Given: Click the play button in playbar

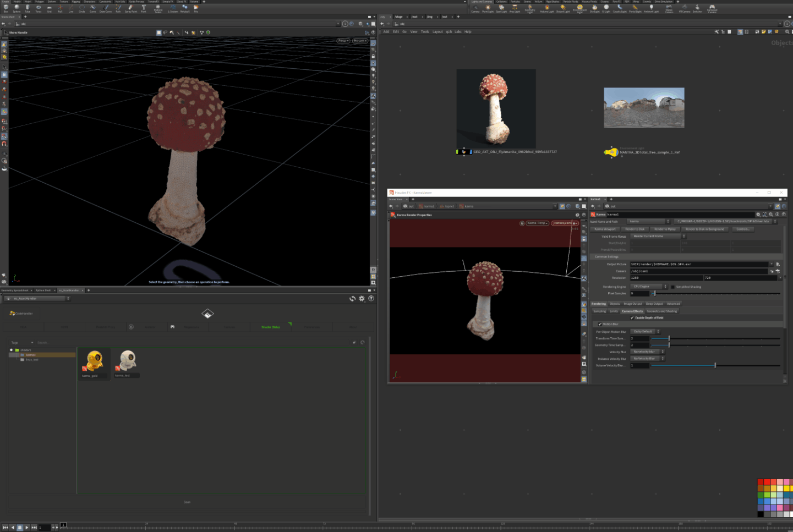Looking at the screenshot, I should click(x=27, y=528).
